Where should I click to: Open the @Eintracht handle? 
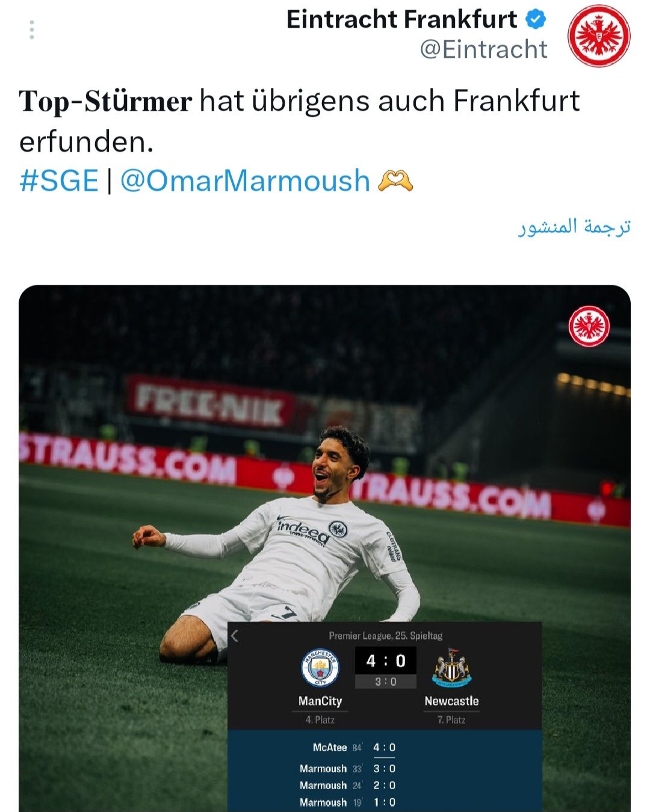coord(484,49)
